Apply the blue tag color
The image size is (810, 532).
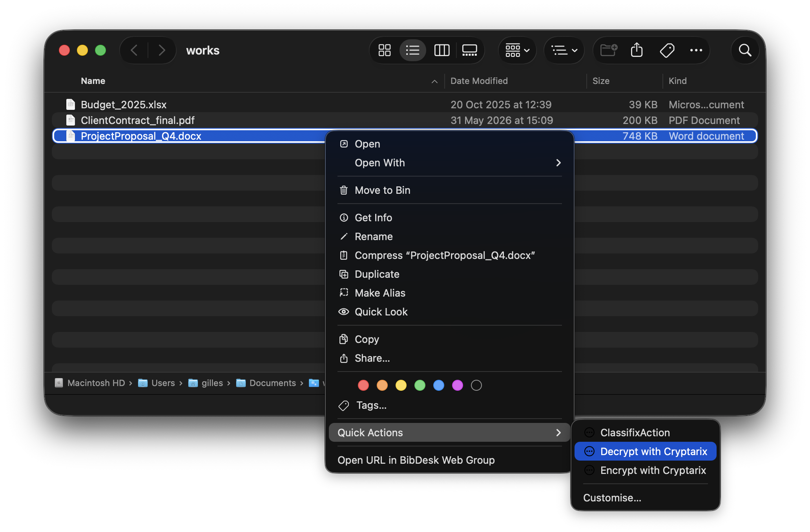[439, 385]
